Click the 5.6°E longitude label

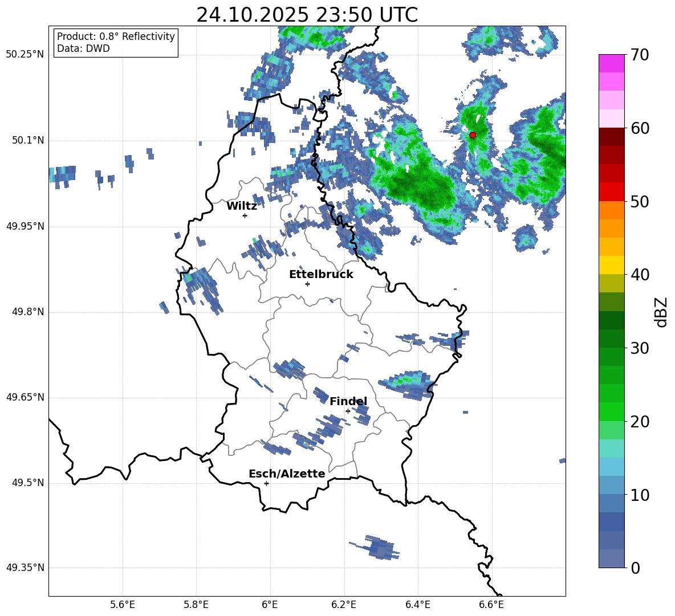coord(122,605)
